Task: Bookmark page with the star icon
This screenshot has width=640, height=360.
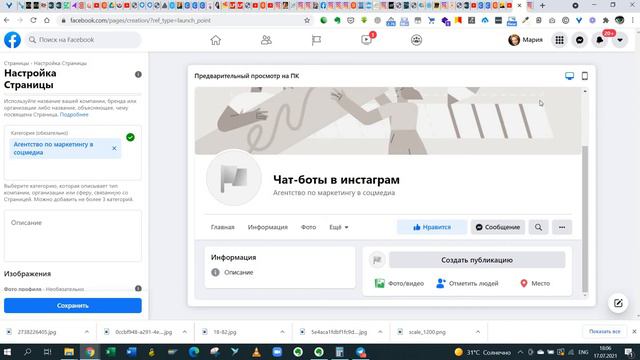Action: 307,20
